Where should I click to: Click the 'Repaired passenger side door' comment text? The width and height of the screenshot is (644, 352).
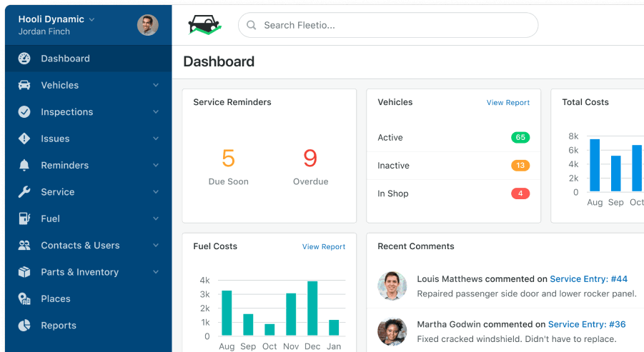[527, 293]
